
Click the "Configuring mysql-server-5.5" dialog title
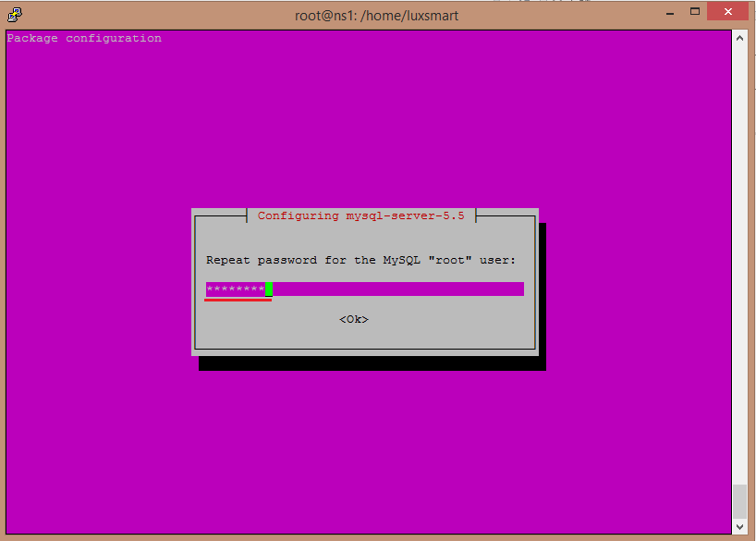click(361, 215)
